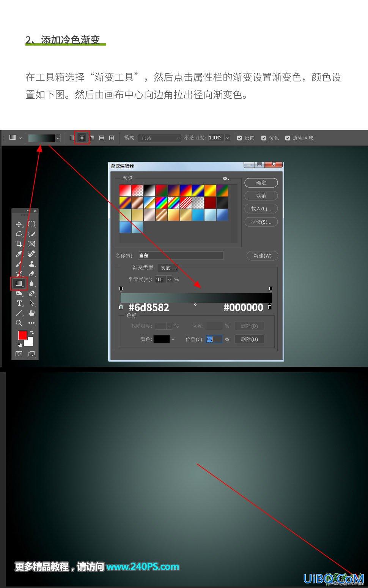Select the Rectangular Marquee tool
The height and width of the screenshot is (588, 368).
pyautogui.click(x=31, y=224)
